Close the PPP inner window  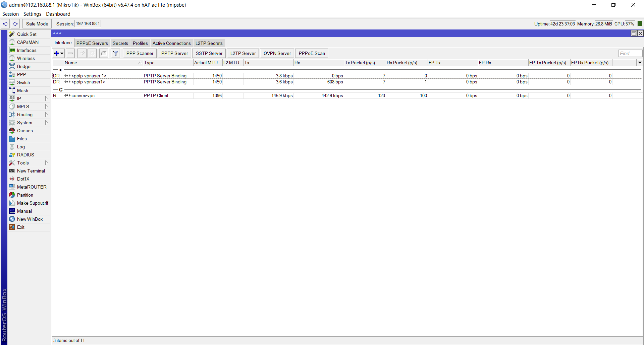(x=640, y=33)
